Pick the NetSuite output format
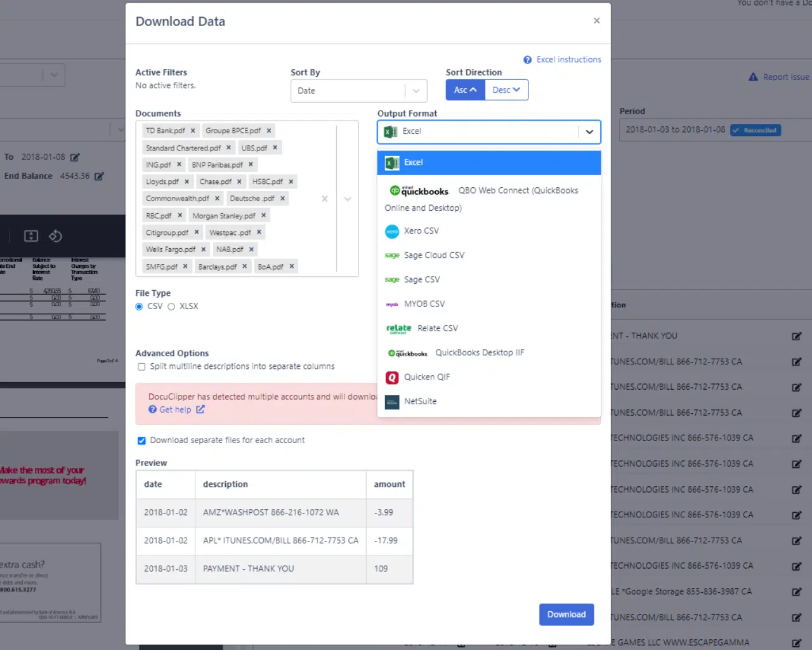The width and height of the screenshot is (812, 650). coord(420,401)
